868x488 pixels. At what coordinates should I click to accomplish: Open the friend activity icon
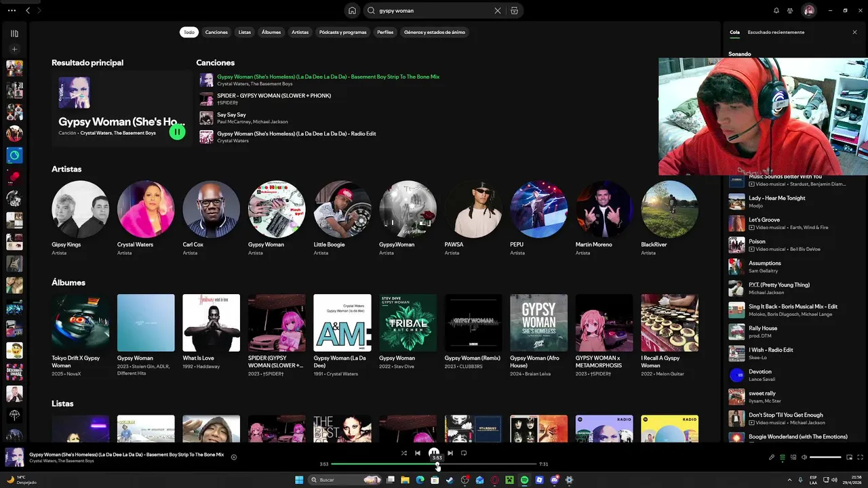coord(790,11)
